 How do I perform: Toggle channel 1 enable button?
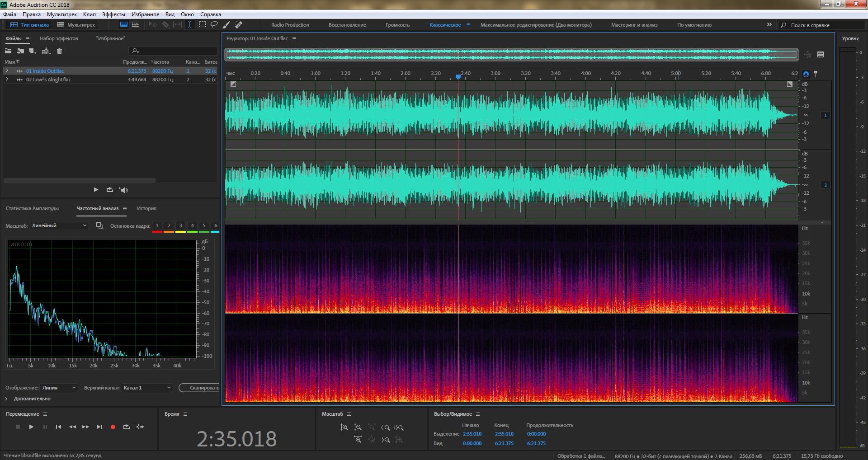pos(825,116)
